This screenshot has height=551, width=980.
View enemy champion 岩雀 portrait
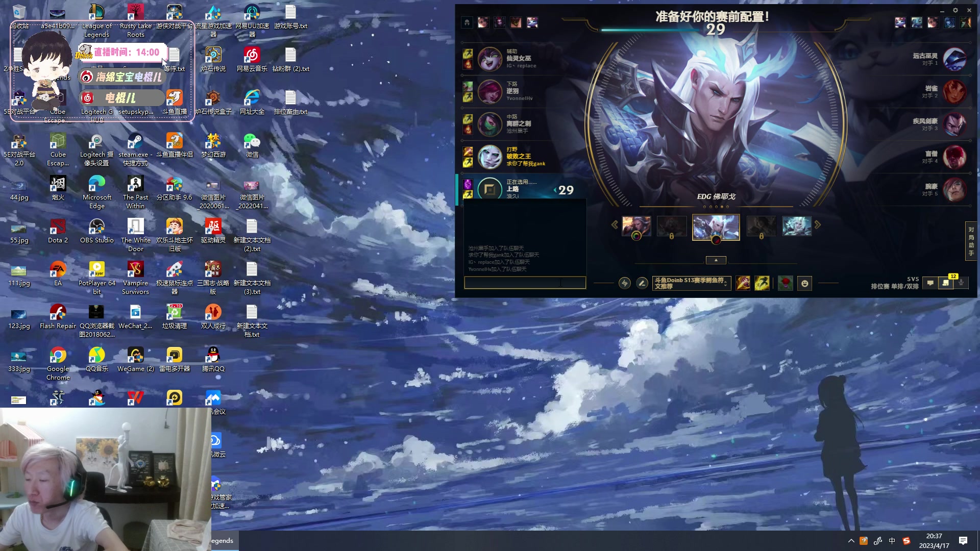coord(954,91)
